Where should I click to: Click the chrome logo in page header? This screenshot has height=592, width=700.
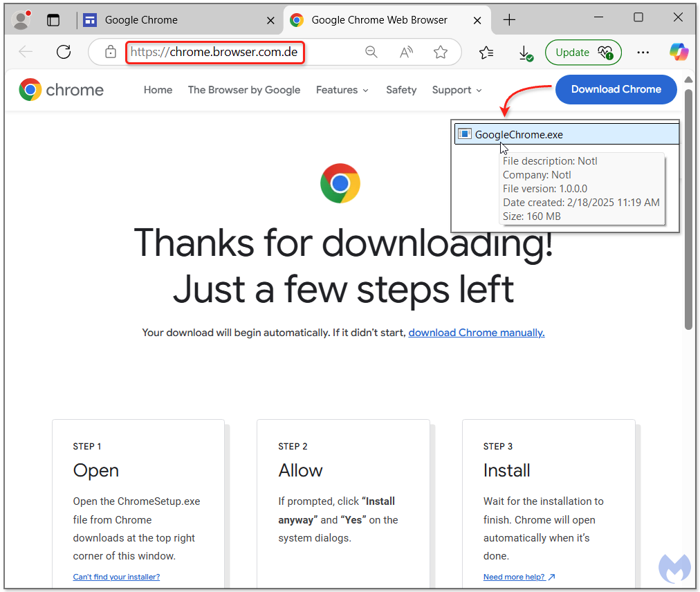(61, 90)
